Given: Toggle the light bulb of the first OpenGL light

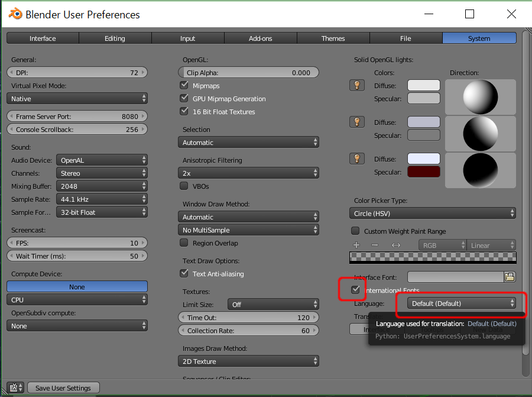Looking at the screenshot, I should pos(357,85).
